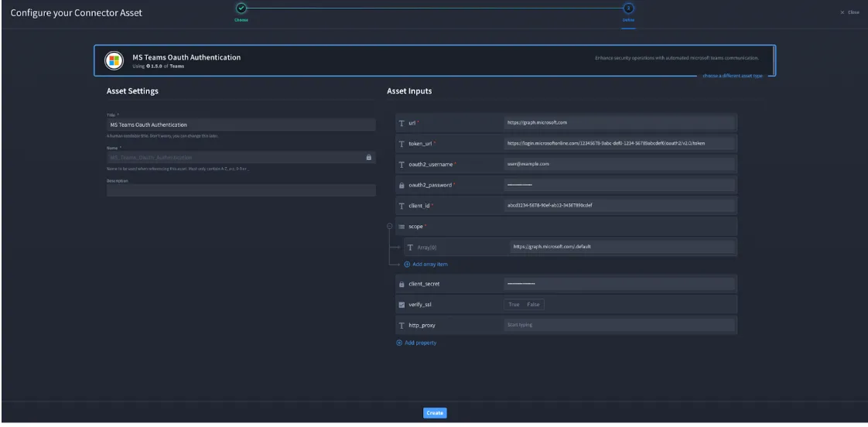Click the plus icon of Add property

[x=399, y=343]
